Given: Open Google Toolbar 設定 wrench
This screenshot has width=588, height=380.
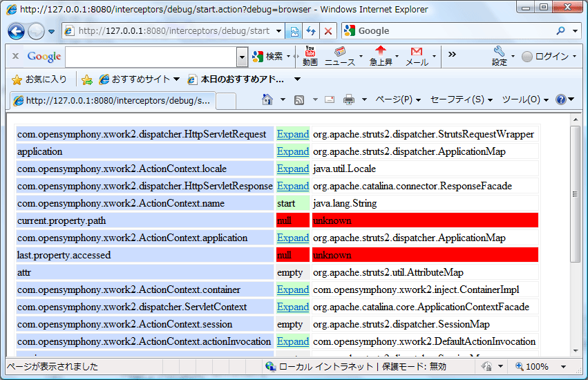Looking at the screenshot, I should coord(499,56).
